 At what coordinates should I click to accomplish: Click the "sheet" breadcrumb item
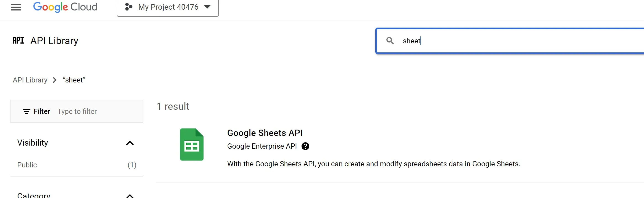pyautogui.click(x=74, y=80)
